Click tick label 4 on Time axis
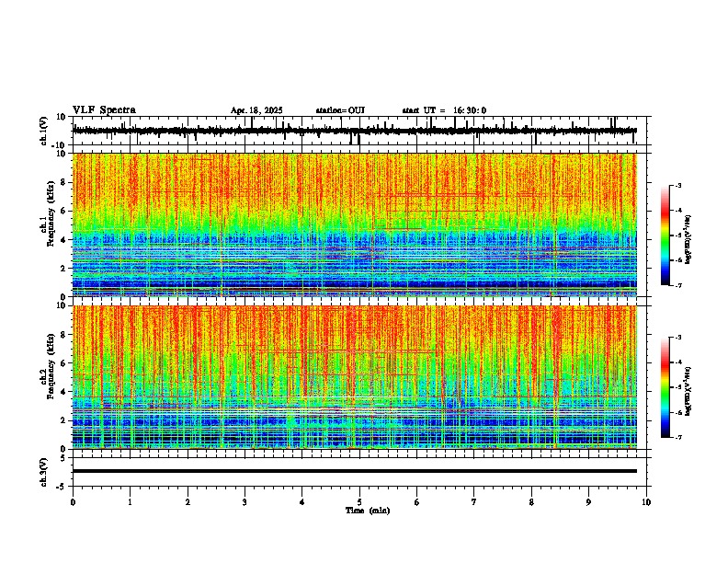 coord(302,502)
